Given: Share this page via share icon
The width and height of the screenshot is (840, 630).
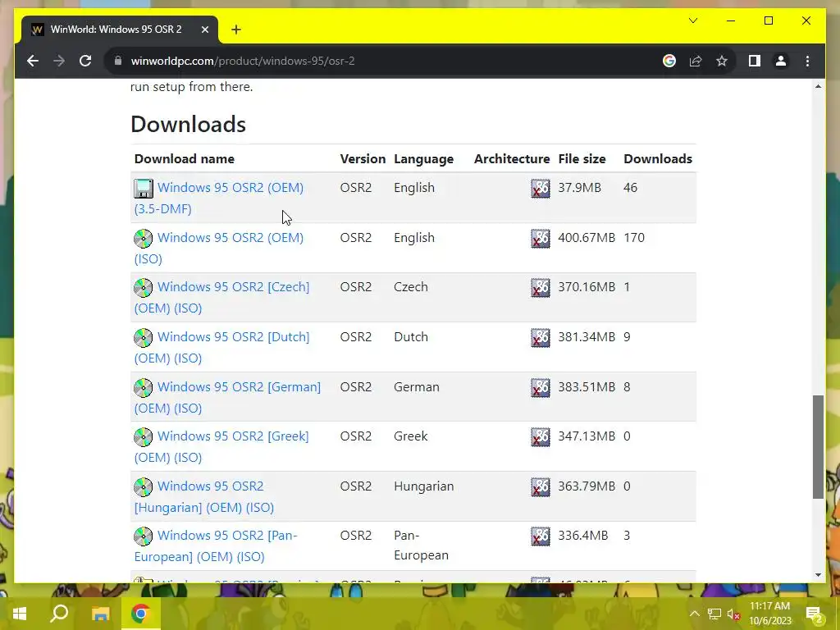Looking at the screenshot, I should click(x=696, y=61).
